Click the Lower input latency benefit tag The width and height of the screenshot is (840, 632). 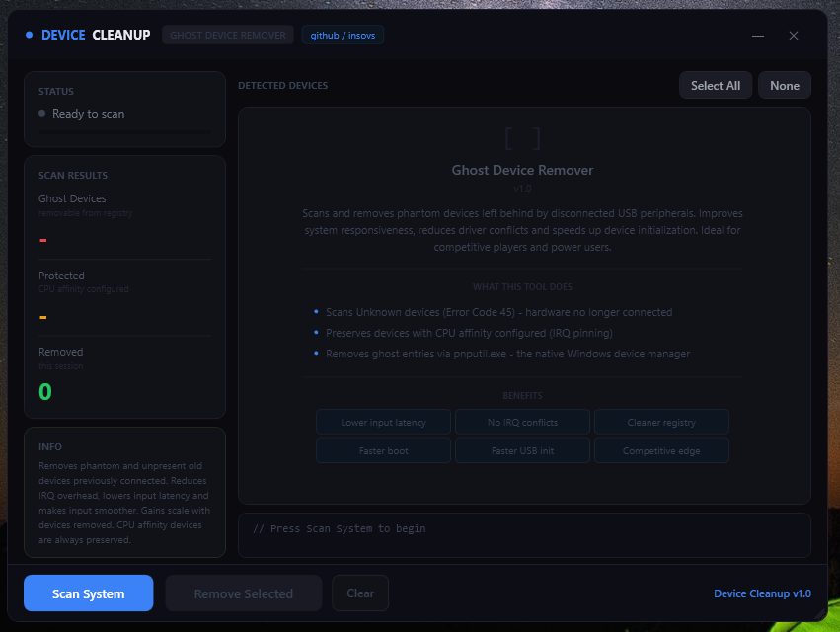click(x=383, y=422)
